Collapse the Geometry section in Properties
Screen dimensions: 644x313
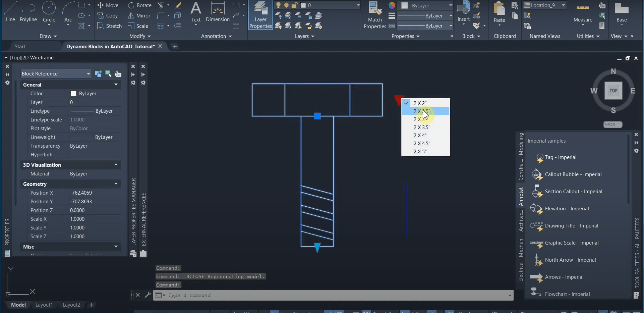(116, 184)
